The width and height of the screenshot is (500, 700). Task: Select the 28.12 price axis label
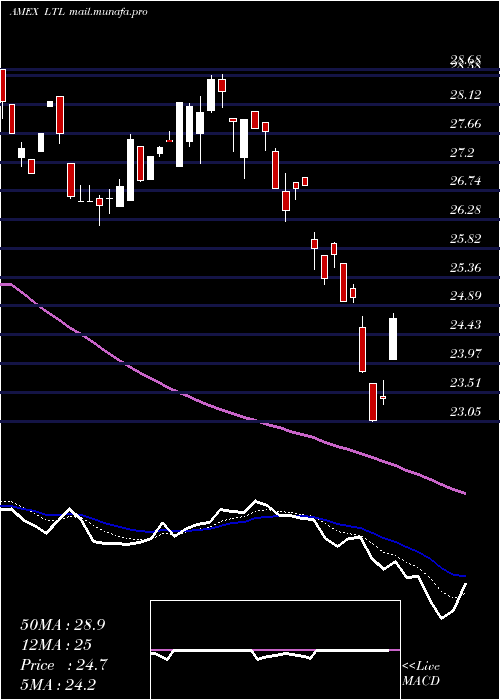point(466,94)
